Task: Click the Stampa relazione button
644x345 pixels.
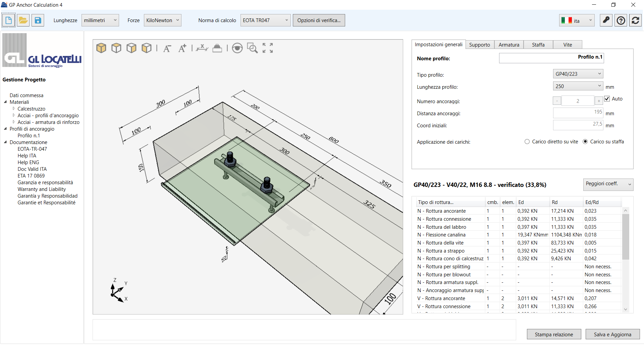Action: 554,334
